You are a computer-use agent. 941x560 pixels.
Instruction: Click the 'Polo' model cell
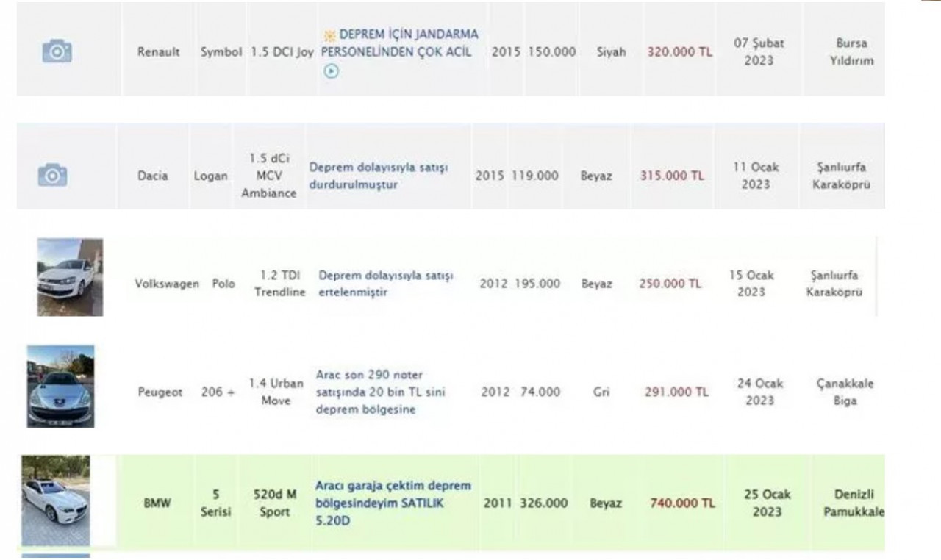click(x=223, y=284)
